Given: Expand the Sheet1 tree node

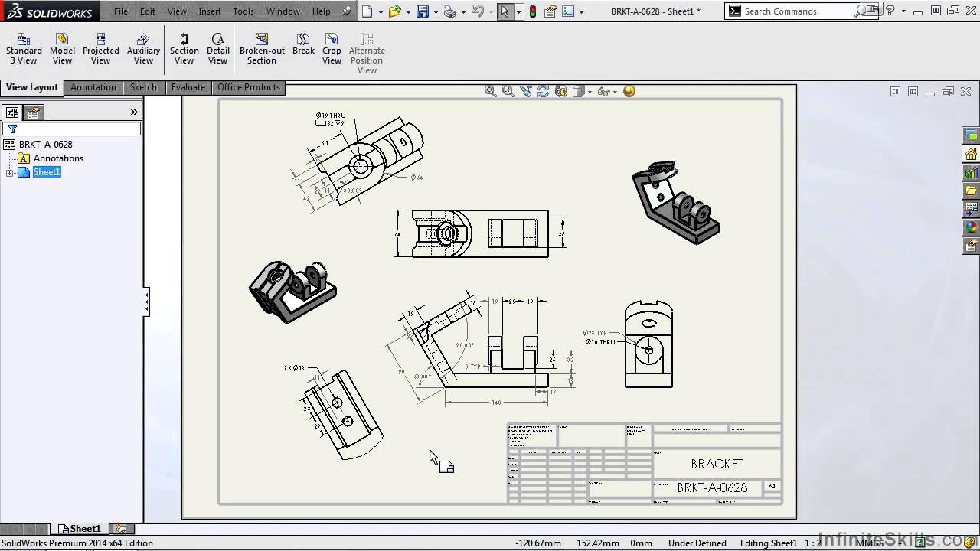Looking at the screenshot, I should click(10, 173).
